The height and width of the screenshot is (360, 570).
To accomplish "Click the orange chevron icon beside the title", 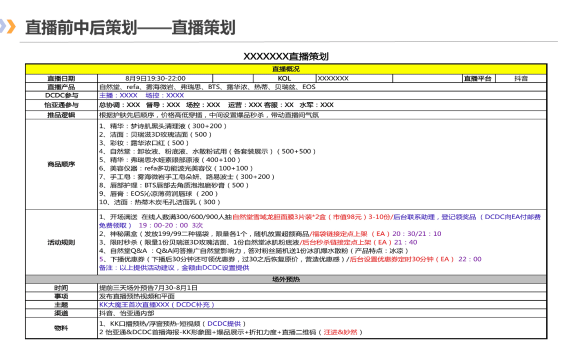I will [x=11, y=27].
